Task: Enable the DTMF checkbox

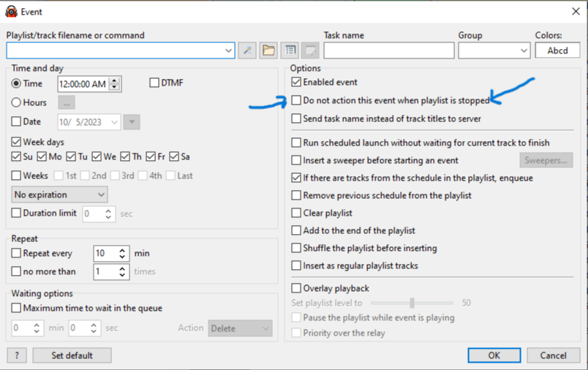Action: click(154, 83)
